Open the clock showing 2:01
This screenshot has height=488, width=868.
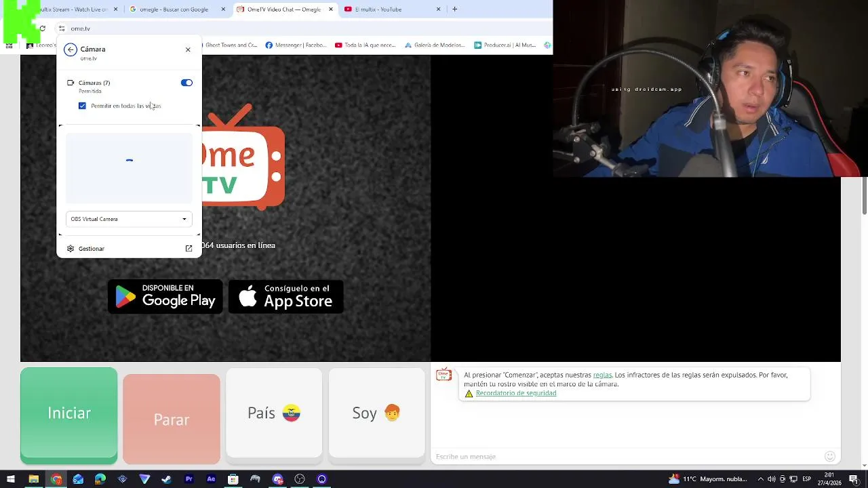click(x=829, y=479)
